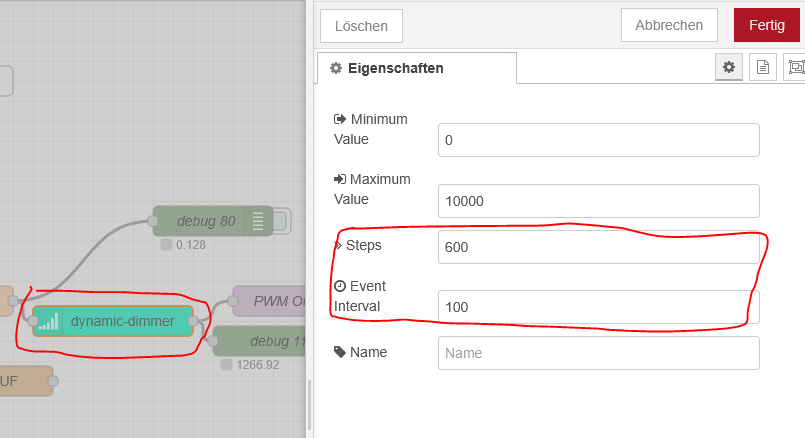Screen dimensions: 805x438
Task: Click the debug 80 node input port
Action: [x=155, y=221]
